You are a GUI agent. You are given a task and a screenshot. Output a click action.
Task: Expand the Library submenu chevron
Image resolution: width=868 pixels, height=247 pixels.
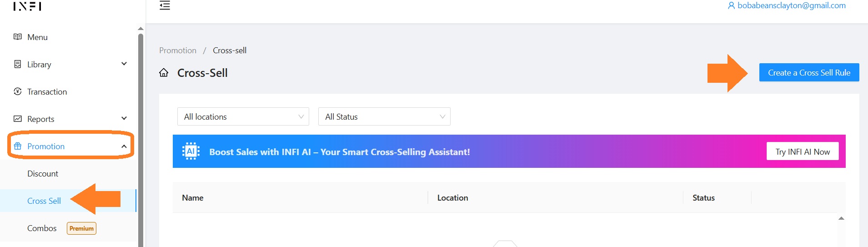[x=124, y=64]
